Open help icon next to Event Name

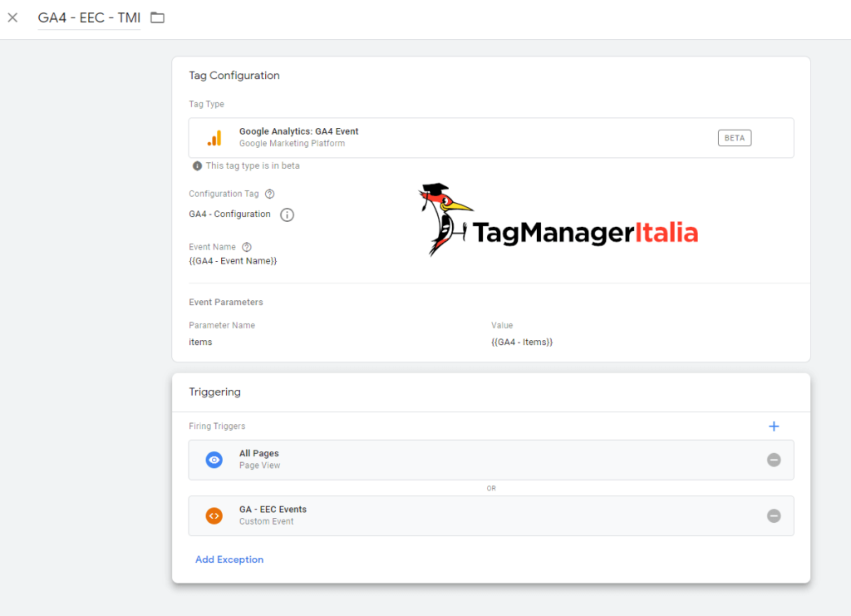pos(247,247)
